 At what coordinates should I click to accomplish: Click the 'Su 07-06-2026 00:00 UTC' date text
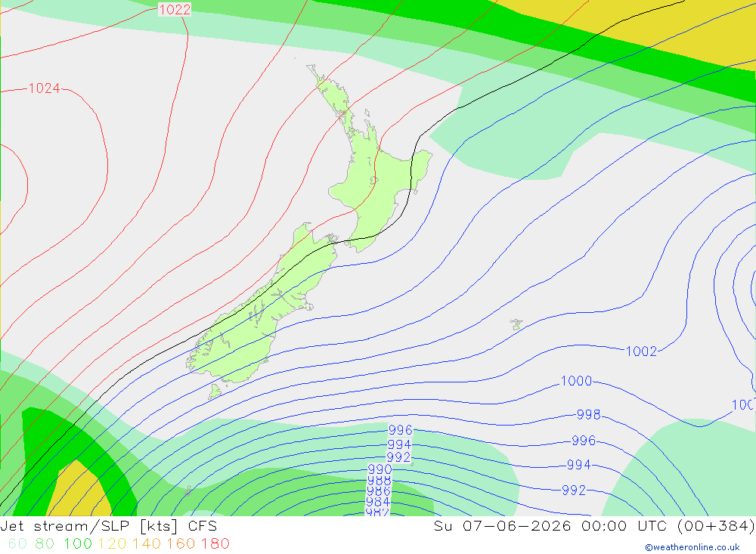[551, 526]
